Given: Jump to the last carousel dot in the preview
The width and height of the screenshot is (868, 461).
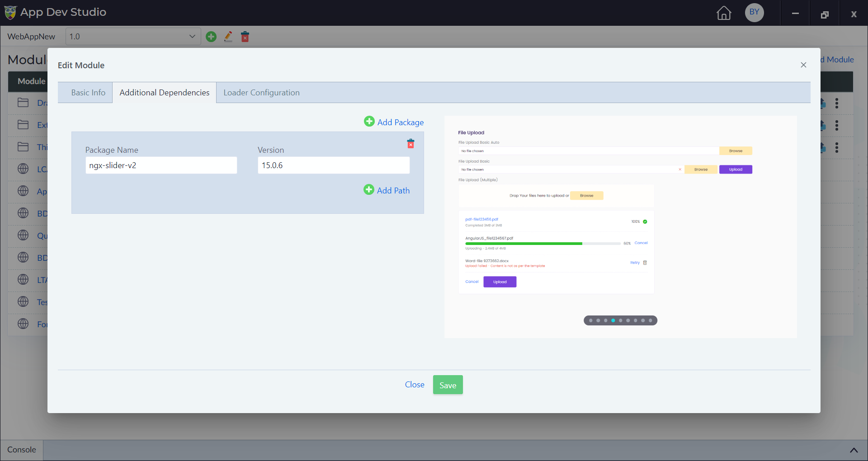Looking at the screenshot, I should [651, 320].
